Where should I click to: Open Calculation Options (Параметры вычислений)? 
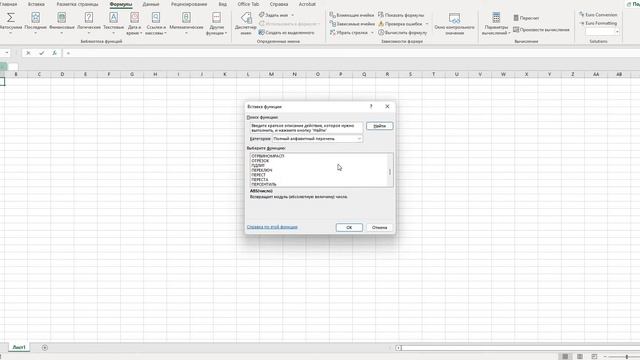coord(496,23)
